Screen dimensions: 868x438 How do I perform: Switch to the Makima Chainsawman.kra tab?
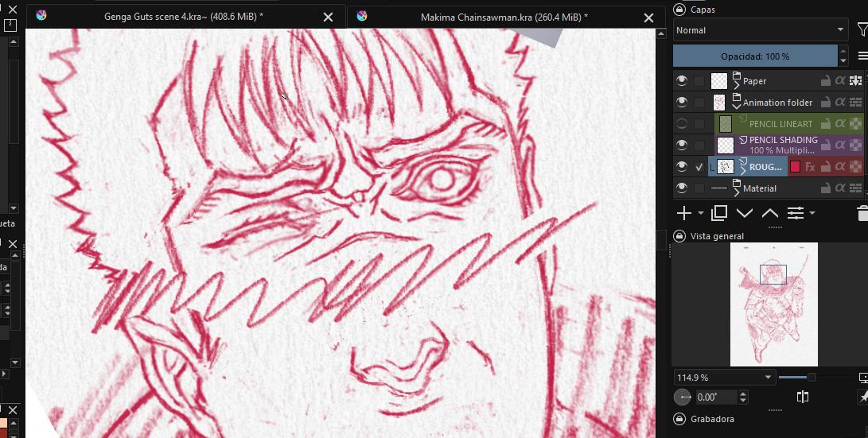(504, 17)
